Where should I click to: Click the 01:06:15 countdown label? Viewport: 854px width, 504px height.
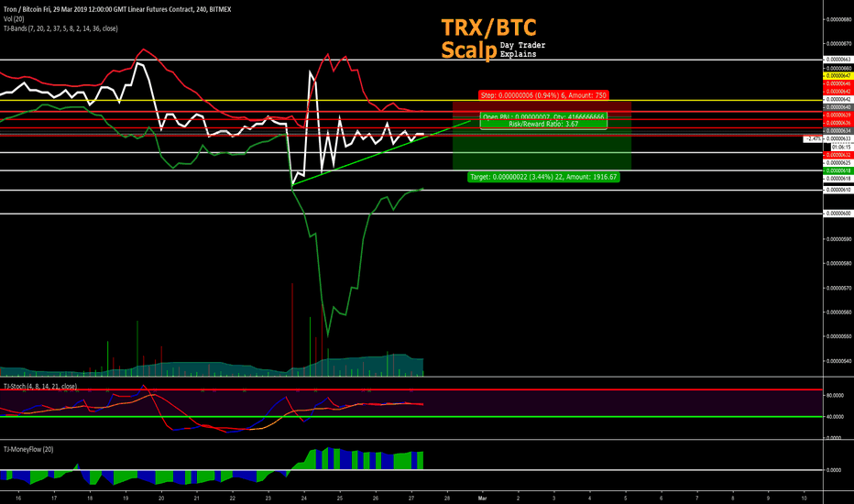tap(841, 148)
